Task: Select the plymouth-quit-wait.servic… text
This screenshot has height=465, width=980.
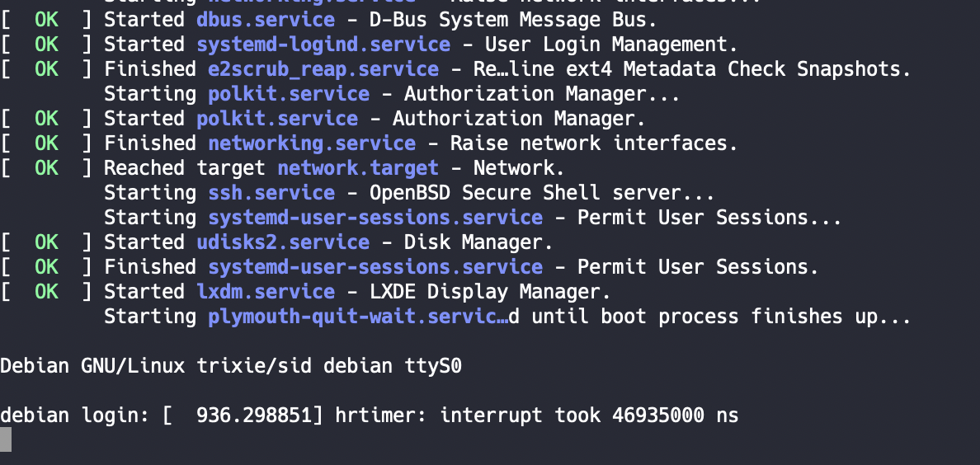Action: (x=358, y=317)
